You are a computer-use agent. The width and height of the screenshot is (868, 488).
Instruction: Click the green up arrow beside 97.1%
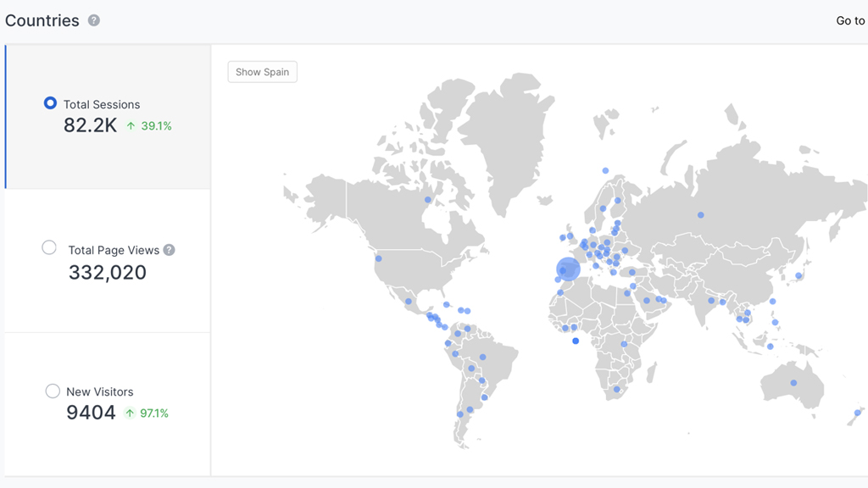(x=130, y=413)
